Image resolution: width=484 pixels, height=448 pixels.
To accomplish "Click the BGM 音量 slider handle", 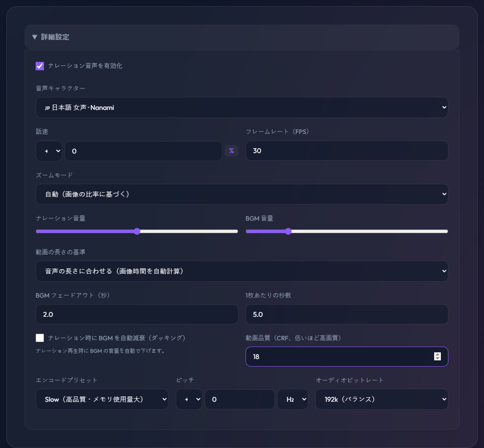I will (288, 231).
